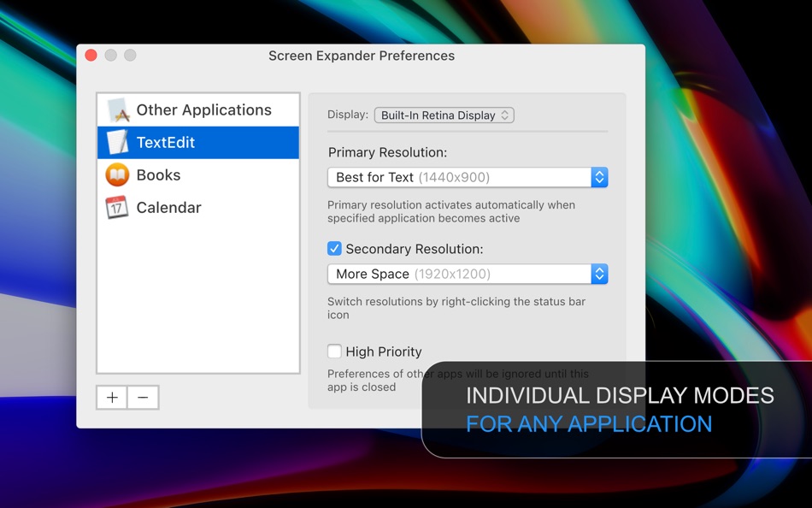Select the TextEdit row label
812x508 pixels.
coord(166,143)
